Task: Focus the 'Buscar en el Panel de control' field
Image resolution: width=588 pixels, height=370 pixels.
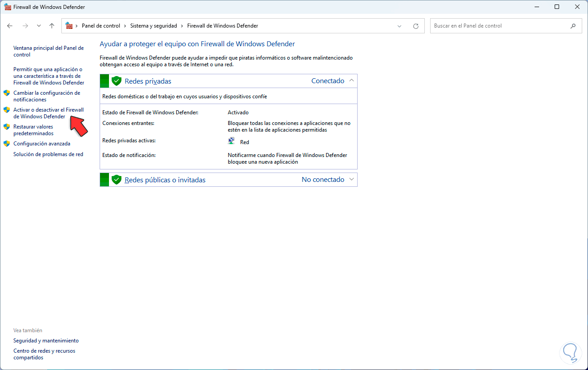Action: point(506,26)
